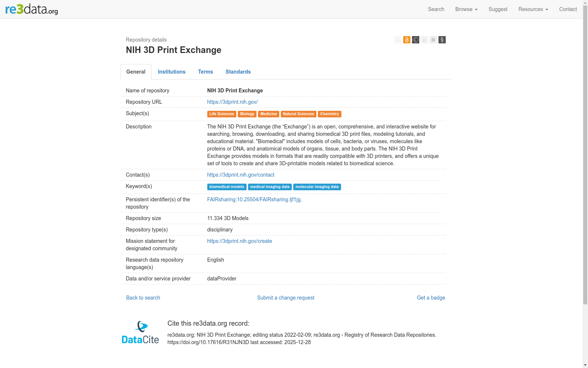Click the scrollbar down arrow
Viewport: 588px width, 368px height.
point(585,365)
